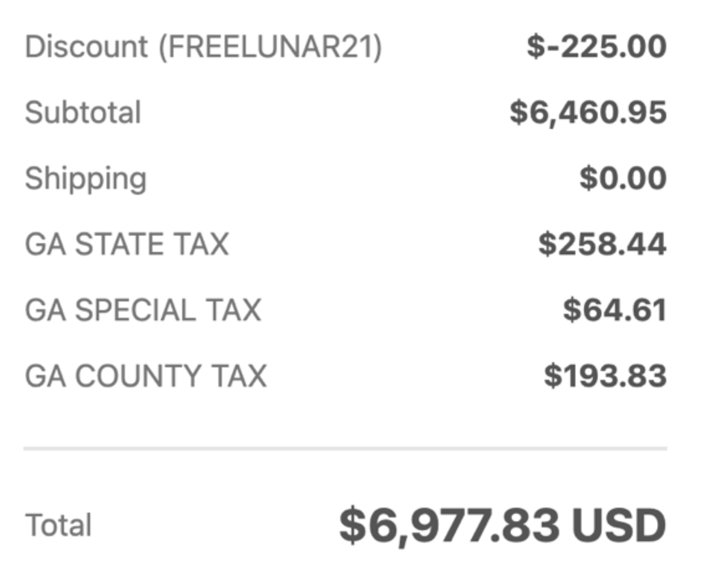704x588 pixels.
Task: Select the $193.83 county tax amount
Action: (605, 376)
